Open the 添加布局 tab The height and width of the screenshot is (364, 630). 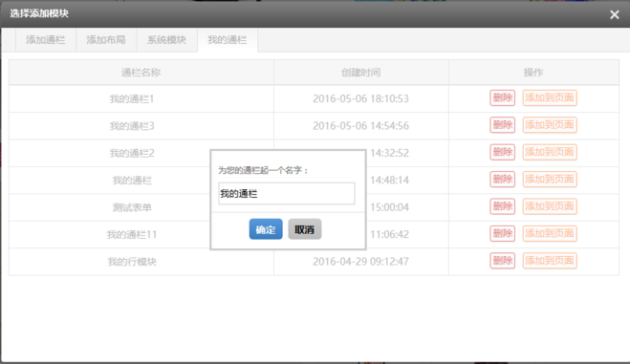pos(106,40)
